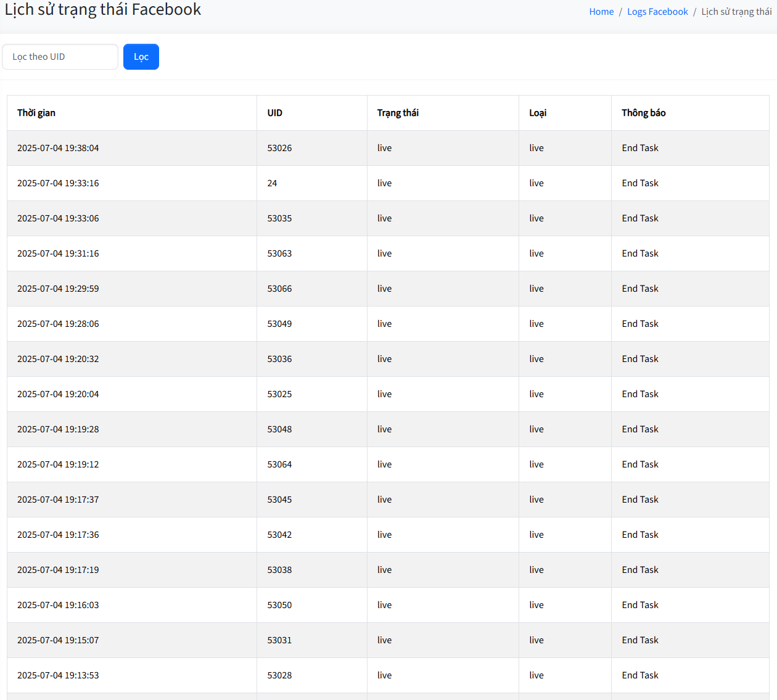Click Trạng thái live in 53050 row
Image resolution: width=777 pixels, height=700 pixels.
(385, 605)
